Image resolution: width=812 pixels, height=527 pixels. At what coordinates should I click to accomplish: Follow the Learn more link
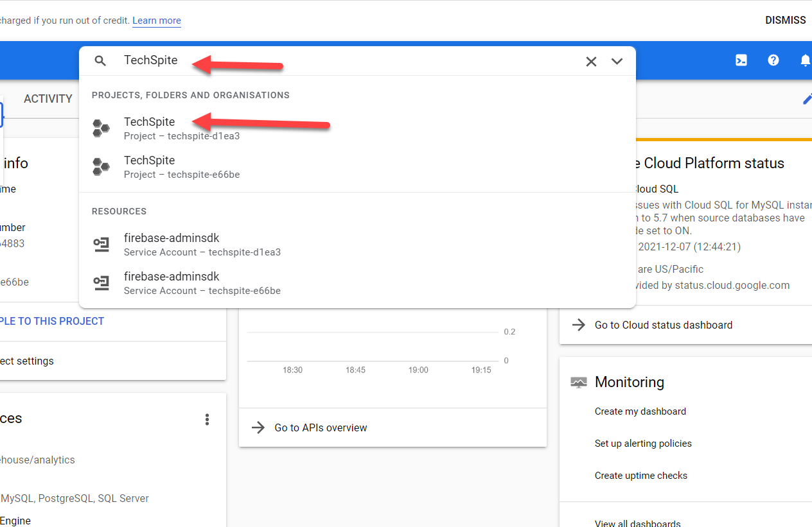(x=156, y=21)
